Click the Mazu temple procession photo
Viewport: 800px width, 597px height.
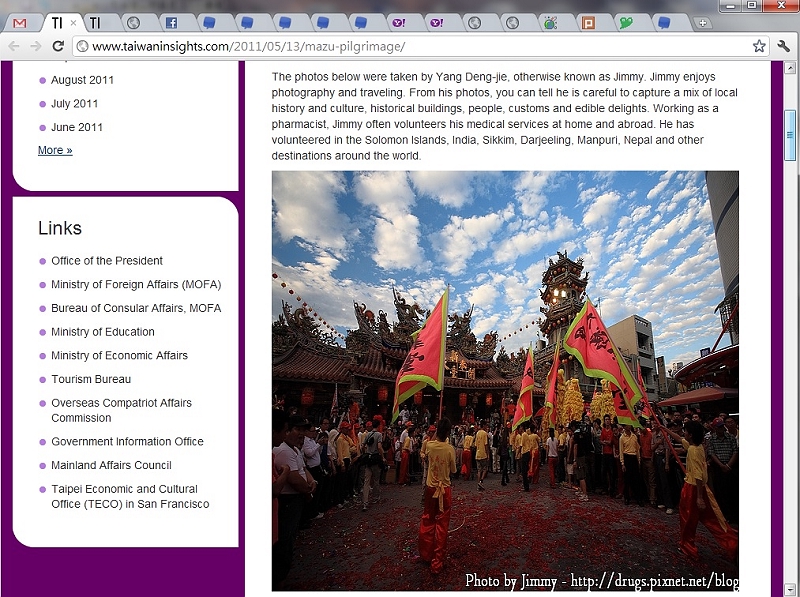point(505,381)
